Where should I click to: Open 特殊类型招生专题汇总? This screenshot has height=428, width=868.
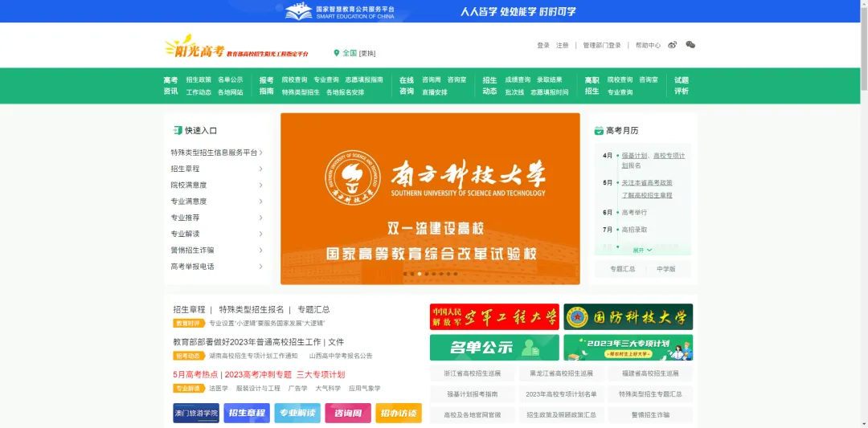click(x=650, y=394)
